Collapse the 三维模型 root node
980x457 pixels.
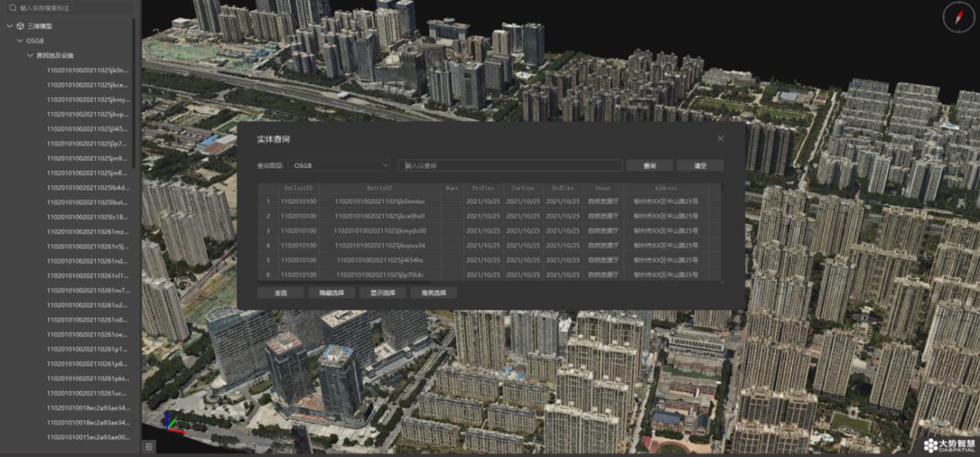(x=10, y=26)
